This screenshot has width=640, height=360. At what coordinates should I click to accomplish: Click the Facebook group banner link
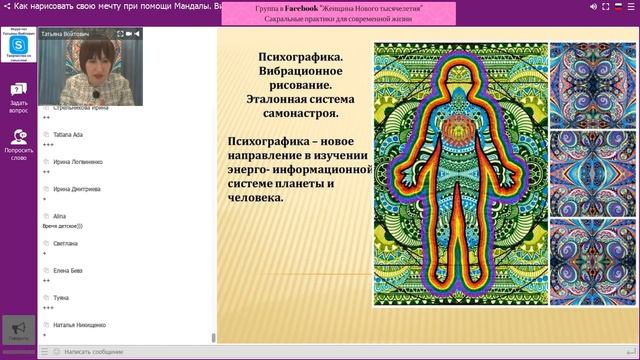tap(339, 13)
